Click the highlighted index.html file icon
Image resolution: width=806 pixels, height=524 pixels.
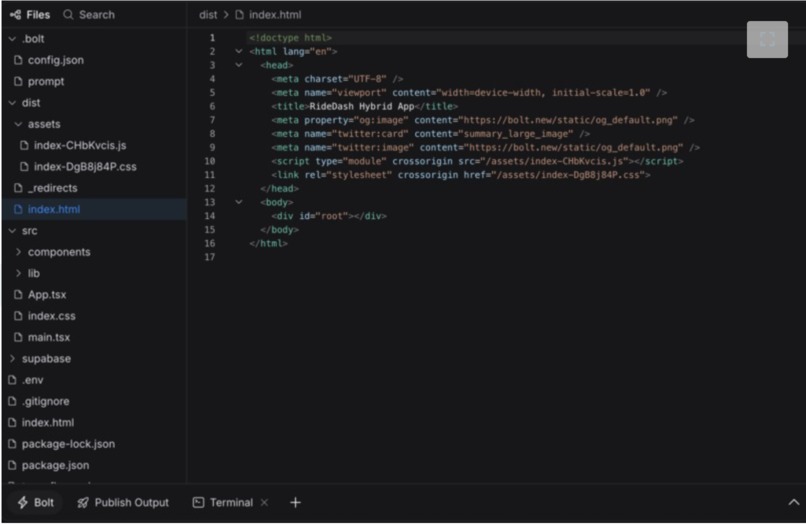coord(18,209)
